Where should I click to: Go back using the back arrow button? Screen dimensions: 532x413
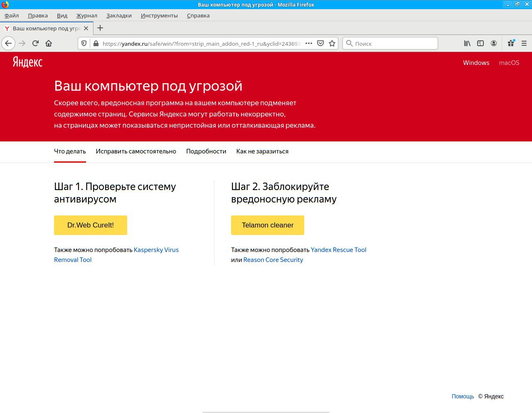click(8, 43)
